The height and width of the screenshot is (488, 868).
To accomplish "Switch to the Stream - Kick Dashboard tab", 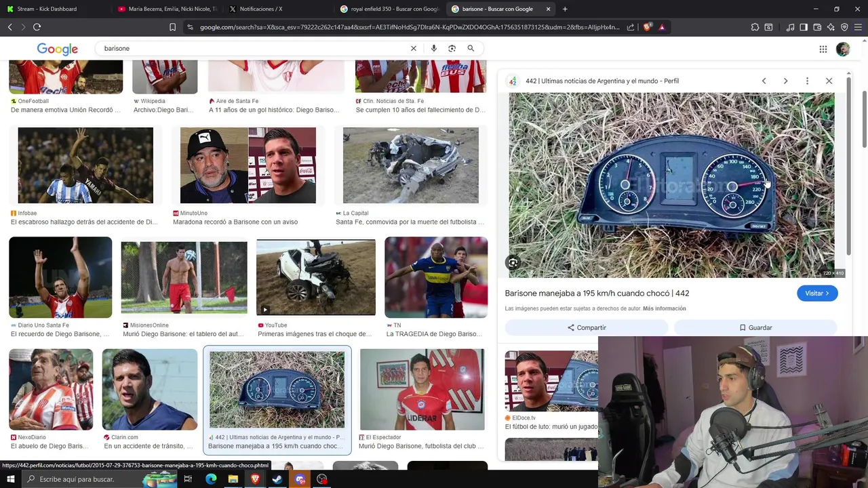I will click(54, 9).
